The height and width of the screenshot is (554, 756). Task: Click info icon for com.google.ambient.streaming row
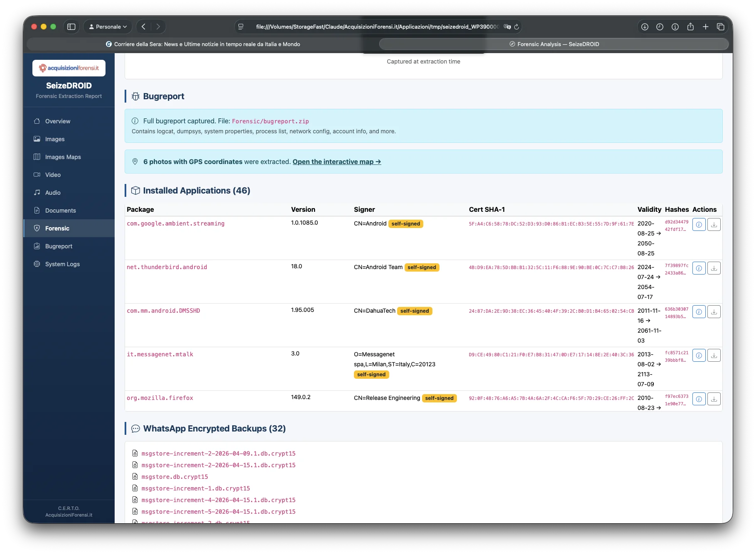pos(699,225)
